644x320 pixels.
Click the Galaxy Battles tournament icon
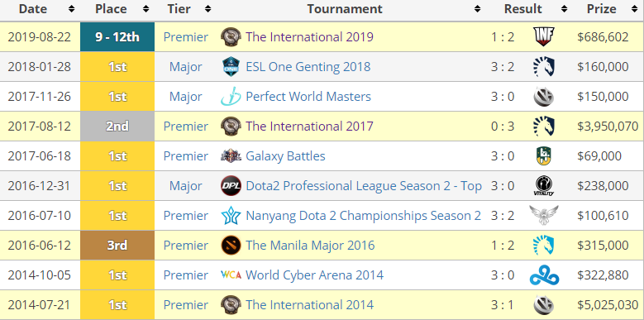coord(231,156)
